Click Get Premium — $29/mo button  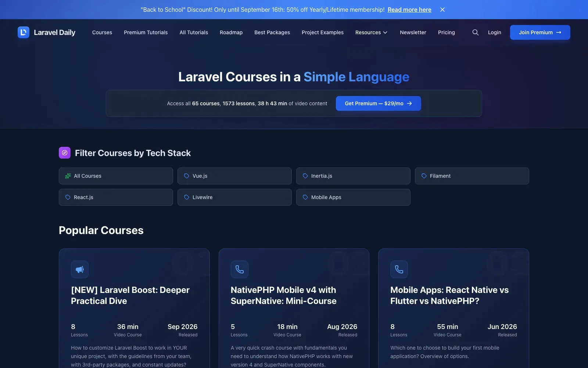click(379, 103)
